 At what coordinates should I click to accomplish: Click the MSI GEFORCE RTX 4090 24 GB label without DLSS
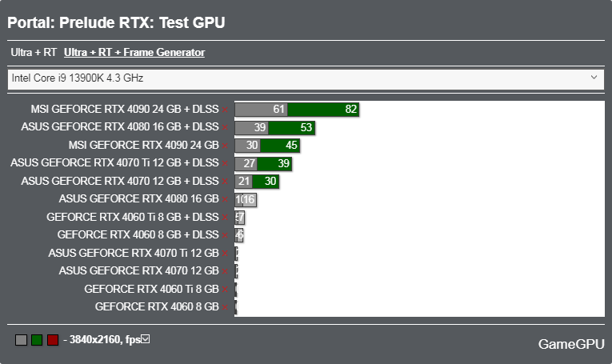(144, 145)
